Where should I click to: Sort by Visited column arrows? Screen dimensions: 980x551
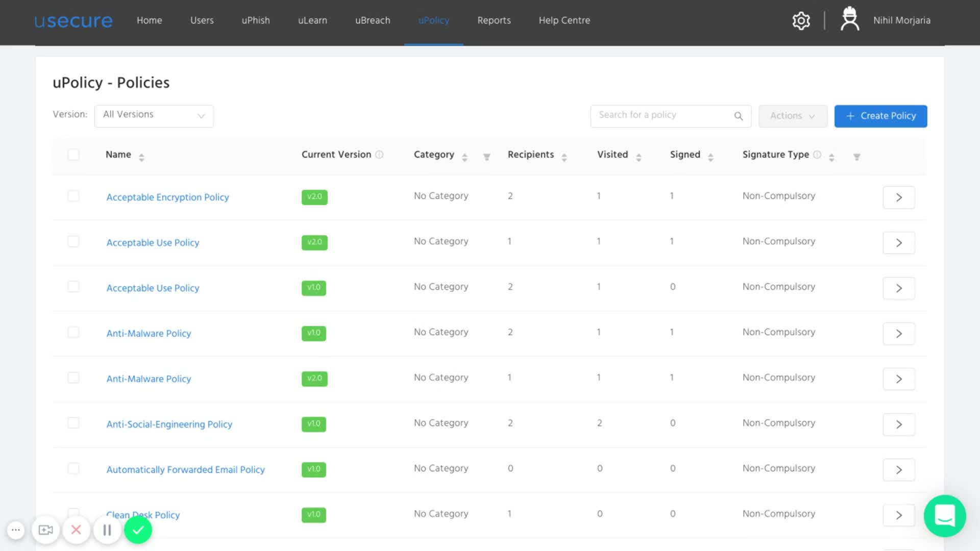[639, 157]
